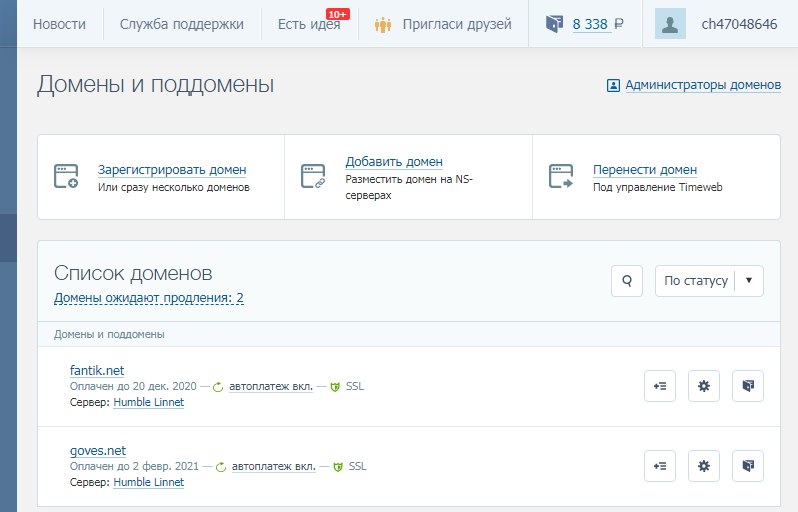Screen dimensions: 798x512
Task: Open the Новости menu item
Action: (x=59, y=24)
